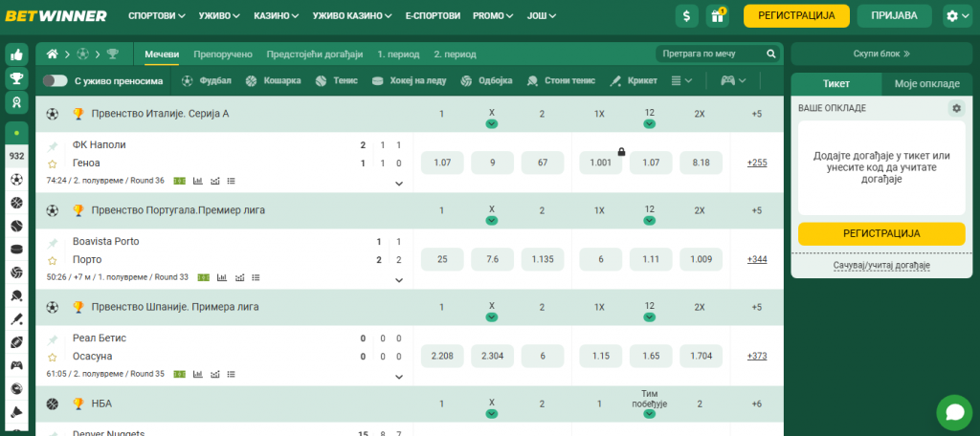Open the thumbs-up recommended sidebar icon

(17, 54)
